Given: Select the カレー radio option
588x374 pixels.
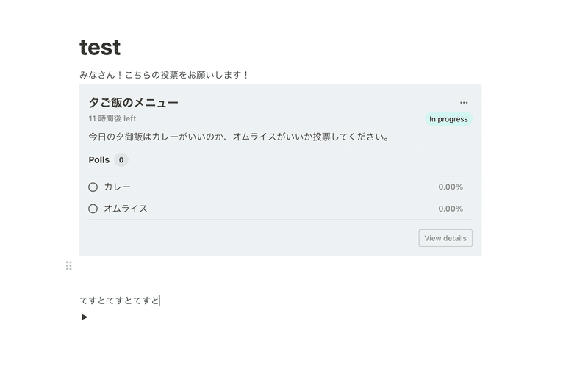Looking at the screenshot, I should (x=93, y=187).
